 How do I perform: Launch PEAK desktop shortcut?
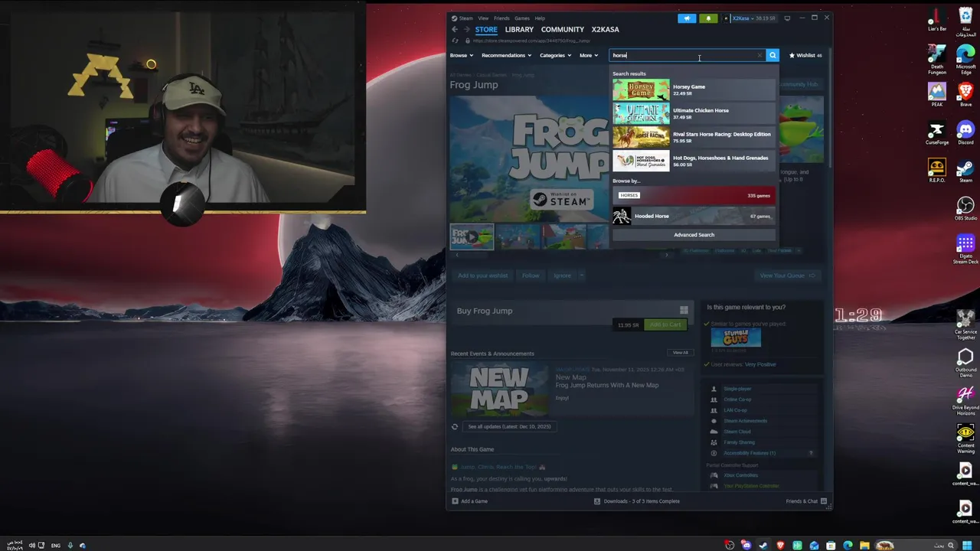[x=937, y=95]
